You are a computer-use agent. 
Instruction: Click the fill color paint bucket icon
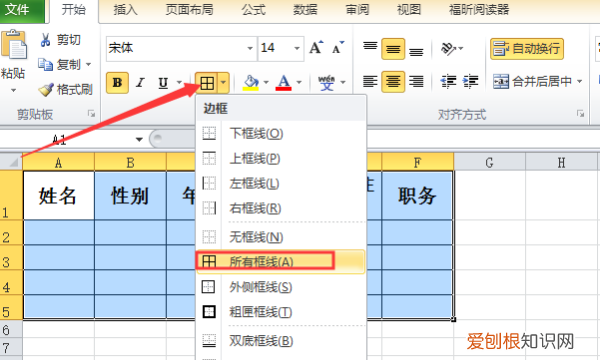pyautogui.click(x=251, y=83)
